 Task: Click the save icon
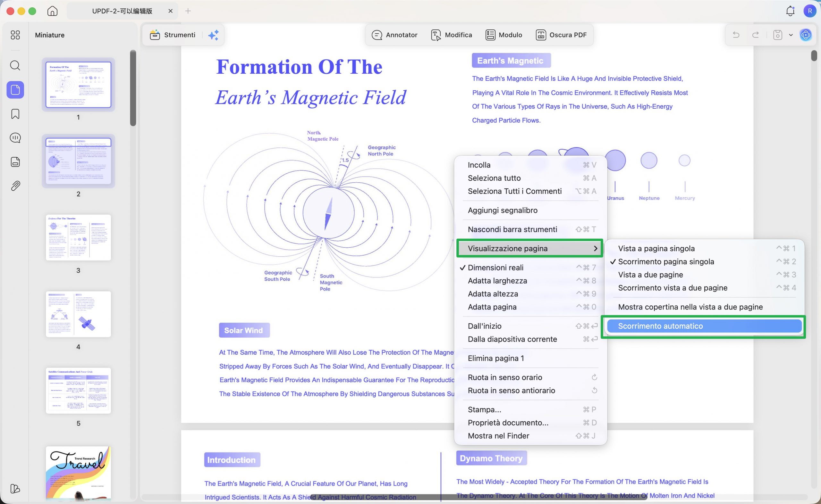pyautogui.click(x=778, y=35)
